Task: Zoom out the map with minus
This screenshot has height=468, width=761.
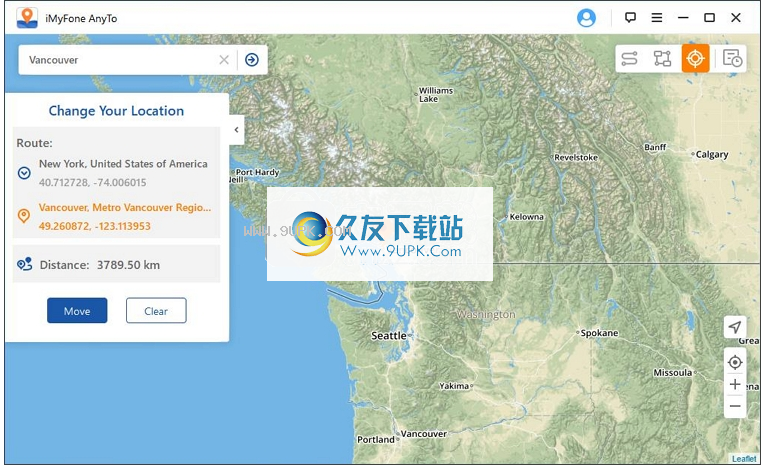Action: [735, 406]
